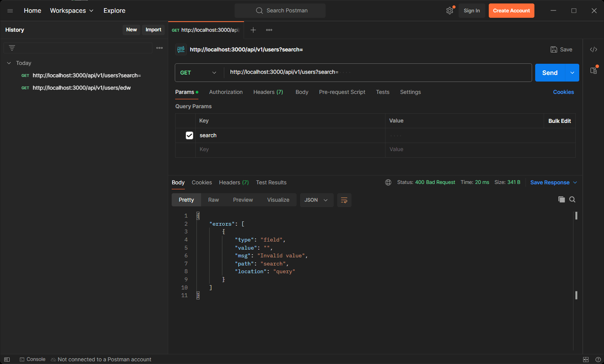Copy the response body to clipboard
Screen dimensions: 604x364
pyautogui.click(x=561, y=199)
